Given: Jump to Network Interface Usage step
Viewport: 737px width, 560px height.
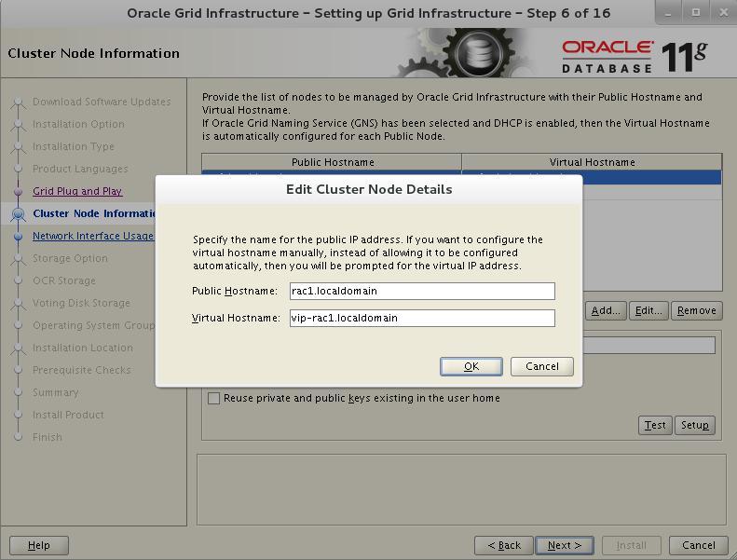Looking at the screenshot, I should pos(93,236).
